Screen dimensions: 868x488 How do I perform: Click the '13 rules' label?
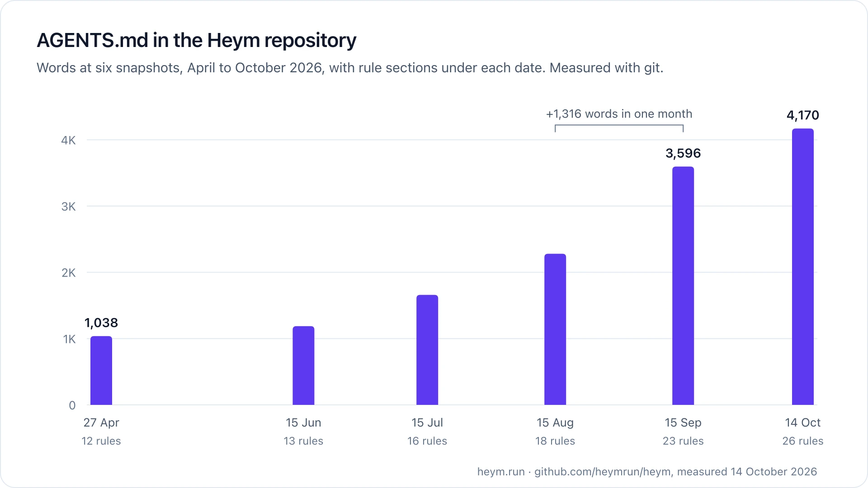[303, 441]
